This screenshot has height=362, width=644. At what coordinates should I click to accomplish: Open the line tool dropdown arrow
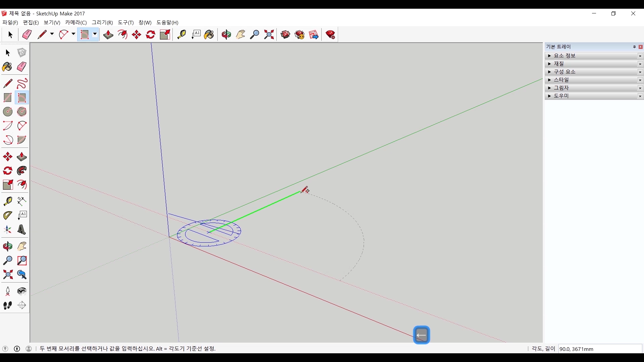(x=52, y=34)
